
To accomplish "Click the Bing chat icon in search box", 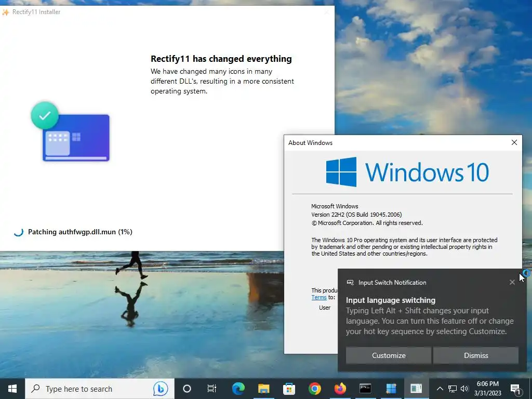I will click(x=160, y=389).
